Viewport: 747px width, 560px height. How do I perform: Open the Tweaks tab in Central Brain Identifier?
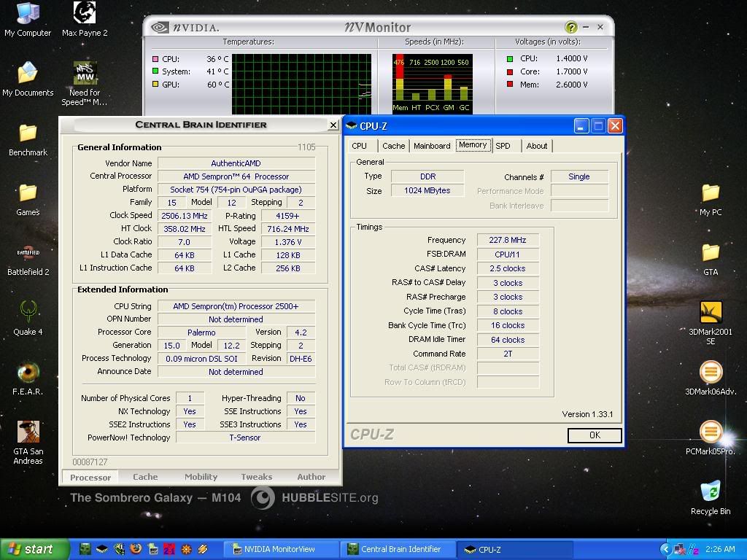[x=256, y=477]
